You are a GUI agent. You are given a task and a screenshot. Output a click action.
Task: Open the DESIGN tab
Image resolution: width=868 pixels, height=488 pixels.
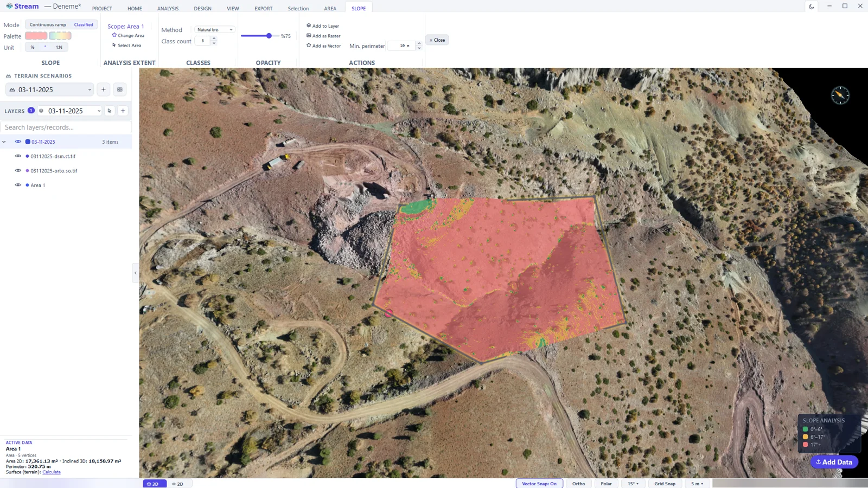202,9
